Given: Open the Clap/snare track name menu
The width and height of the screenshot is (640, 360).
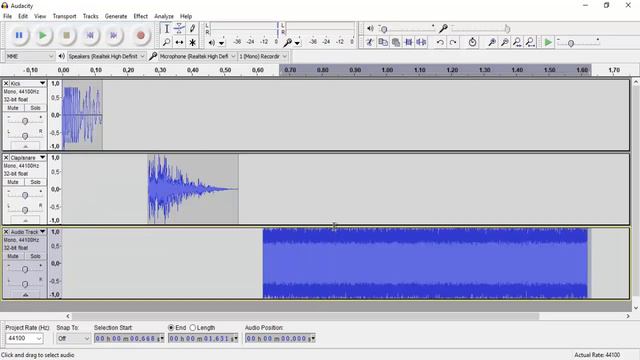Looking at the screenshot, I should point(27,158).
